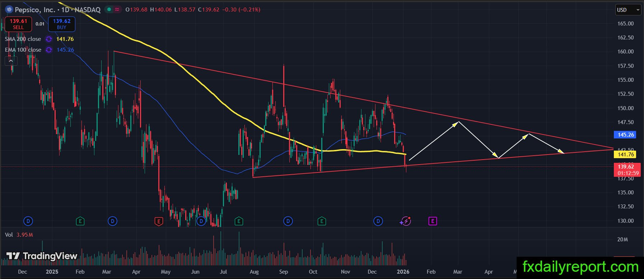Click the 147.50 price scale label
Image resolution: width=644 pixels, height=279 pixels.
pos(625,122)
